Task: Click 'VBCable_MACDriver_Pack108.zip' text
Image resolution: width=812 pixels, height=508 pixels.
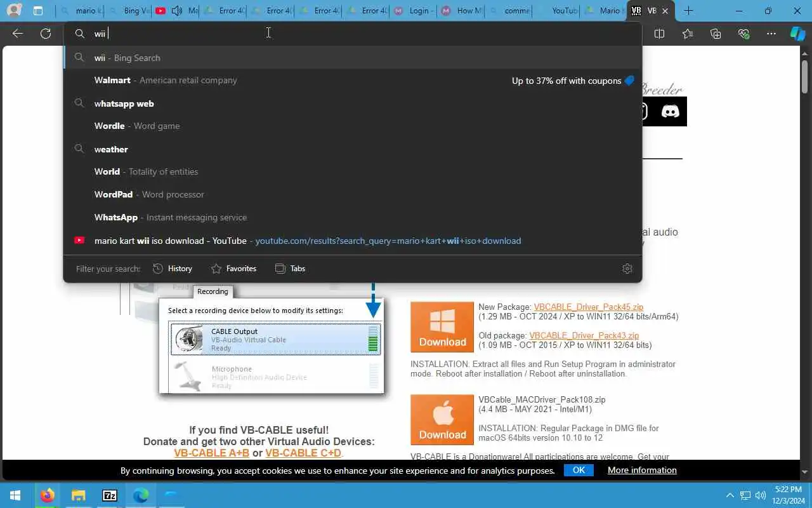Action: (x=542, y=400)
